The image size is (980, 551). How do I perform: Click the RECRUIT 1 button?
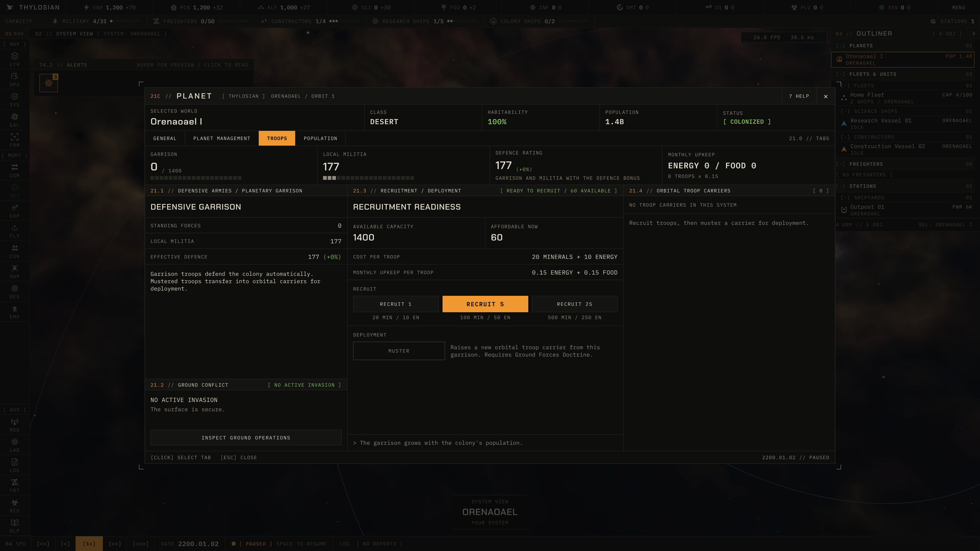pyautogui.click(x=396, y=304)
